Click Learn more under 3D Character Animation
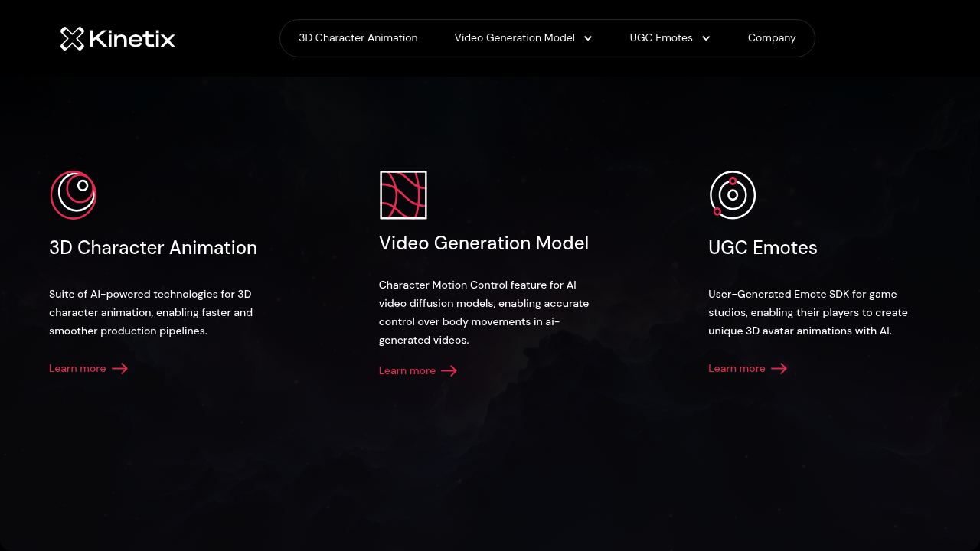This screenshot has height=551, width=980. pyautogui.click(x=77, y=368)
